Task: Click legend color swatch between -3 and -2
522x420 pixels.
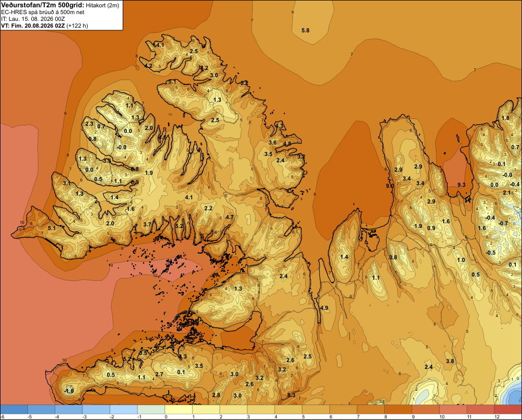Action: coord(96,409)
